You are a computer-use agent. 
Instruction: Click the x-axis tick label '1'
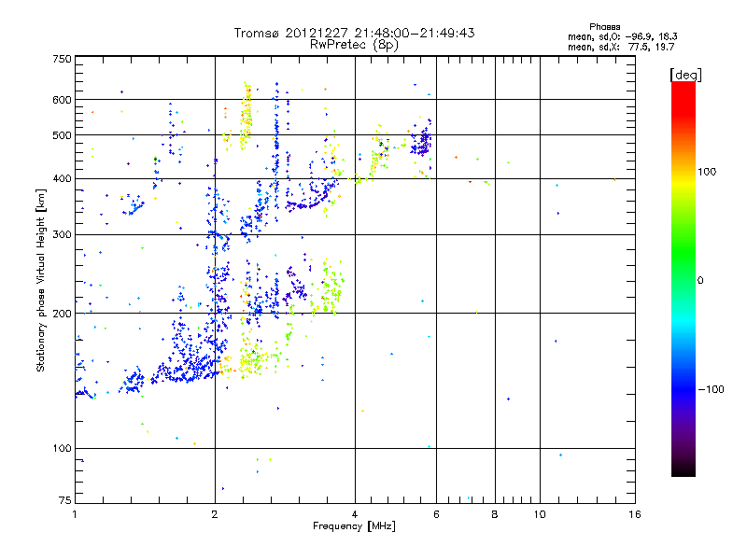[75, 514]
